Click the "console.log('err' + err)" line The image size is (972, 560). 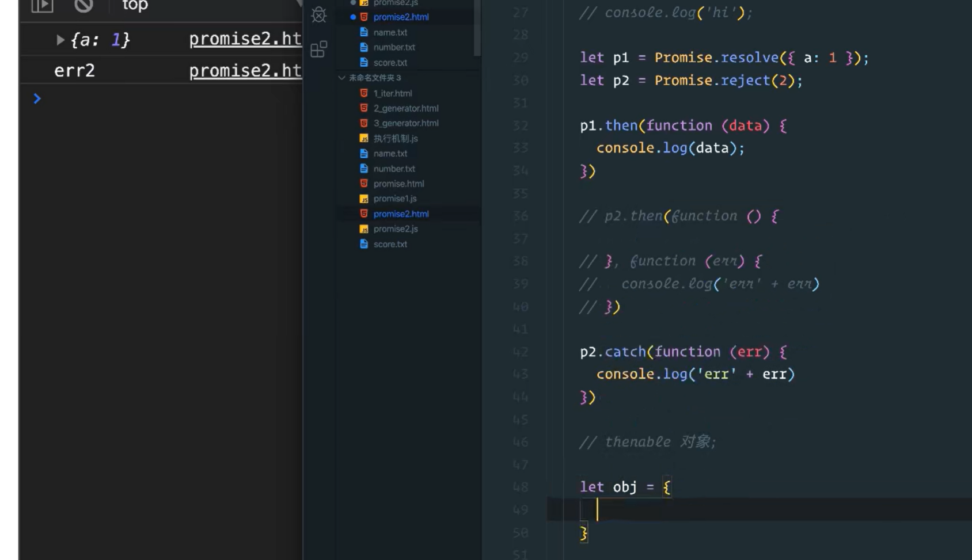[696, 374]
